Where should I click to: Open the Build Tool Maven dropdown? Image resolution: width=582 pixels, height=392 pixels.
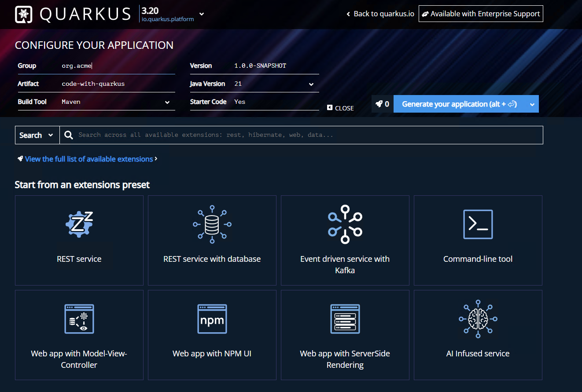(116, 102)
